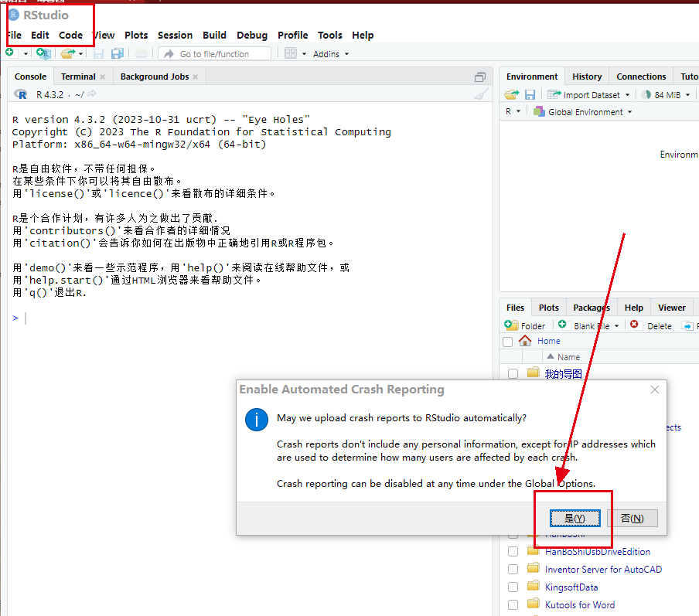Open the Edit menu
Image resolution: width=699 pixels, height=616 pixels.
pos(40,35)
